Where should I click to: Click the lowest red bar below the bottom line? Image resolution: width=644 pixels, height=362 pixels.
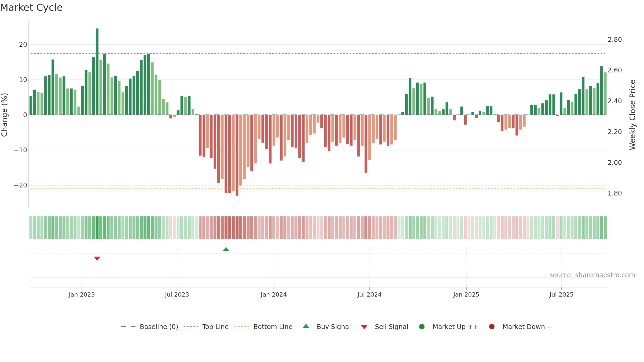coord(237,156)
